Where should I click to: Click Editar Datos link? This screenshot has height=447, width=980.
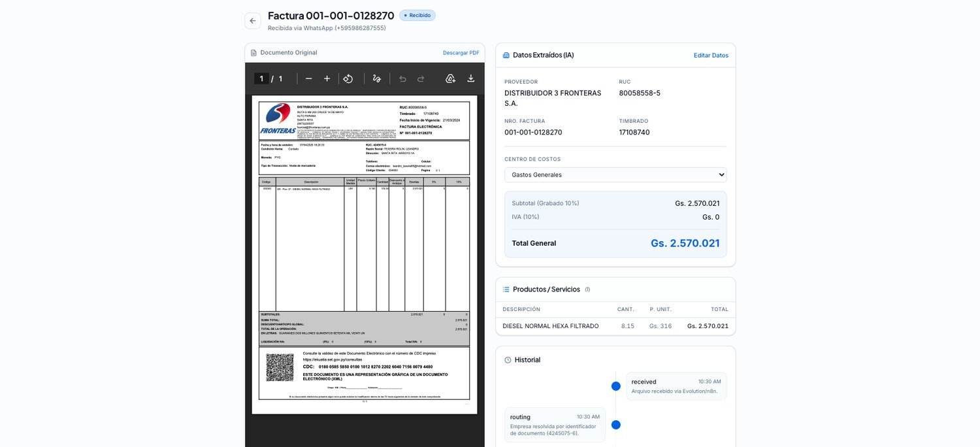711,56
